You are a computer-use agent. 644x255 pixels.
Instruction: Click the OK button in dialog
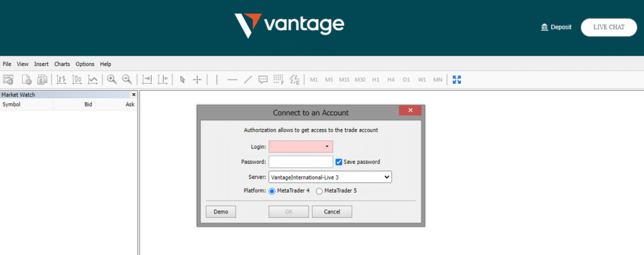click(x=289, y=212)
